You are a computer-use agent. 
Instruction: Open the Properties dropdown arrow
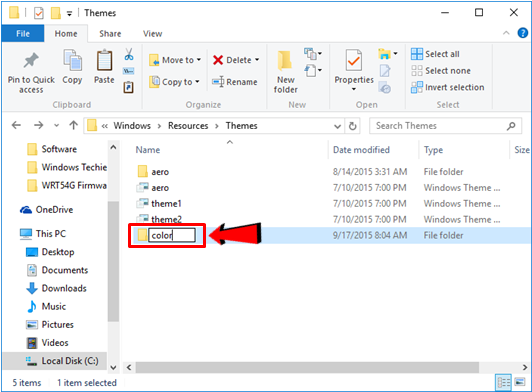354,89
